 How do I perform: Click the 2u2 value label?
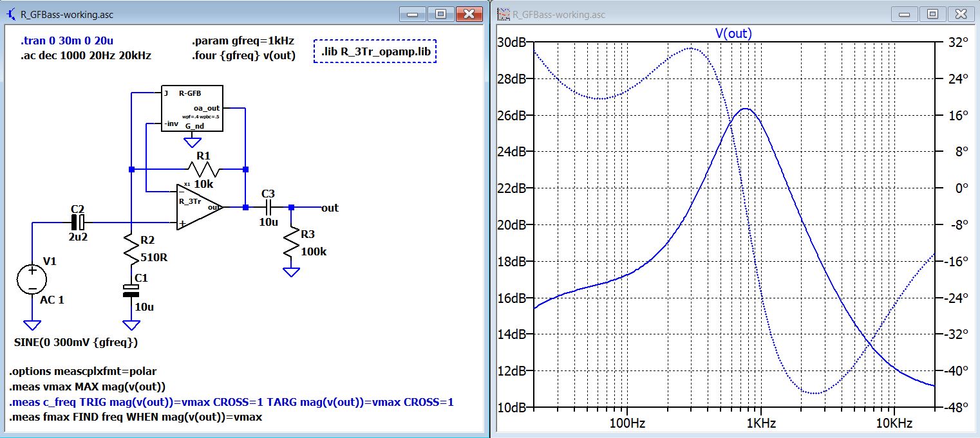point(77,237)
